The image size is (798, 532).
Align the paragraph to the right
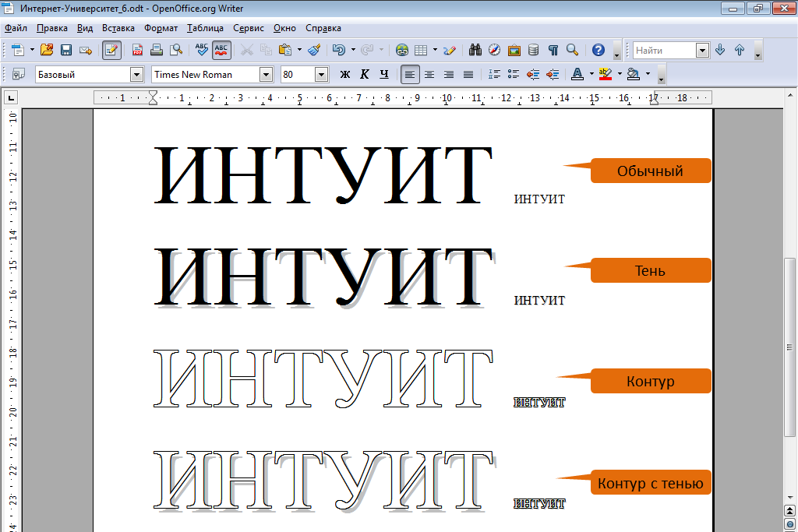449,74
